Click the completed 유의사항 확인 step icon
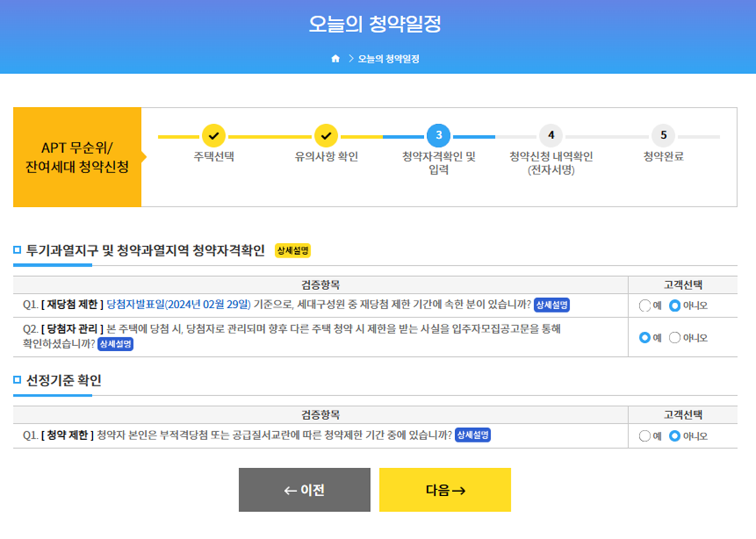The width and height of the screenshot is (756, 539). [x=326, y=135]
